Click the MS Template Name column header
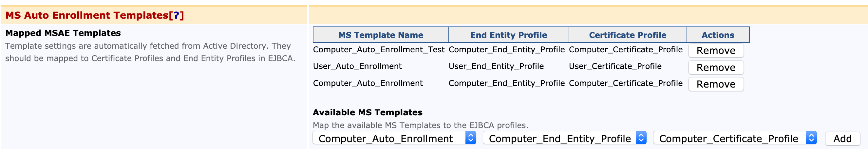The width and height of the screenshot is (868, 149). click(380, 35)
